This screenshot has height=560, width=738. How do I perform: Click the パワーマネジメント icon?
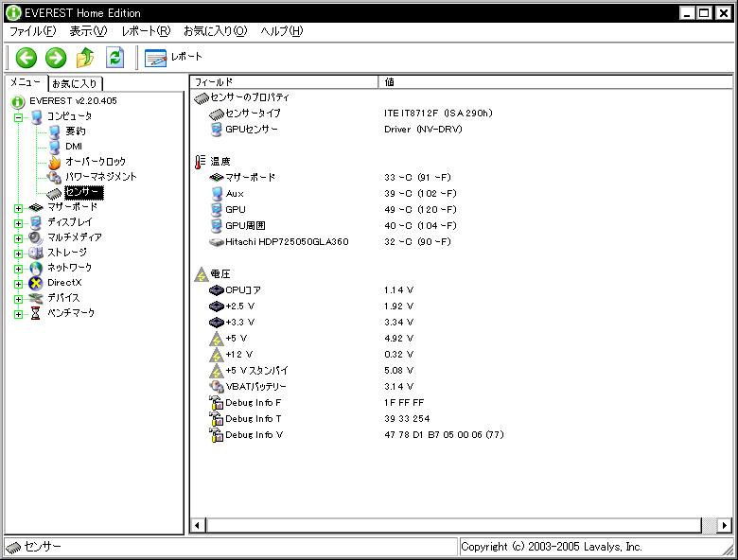point(55,177)
